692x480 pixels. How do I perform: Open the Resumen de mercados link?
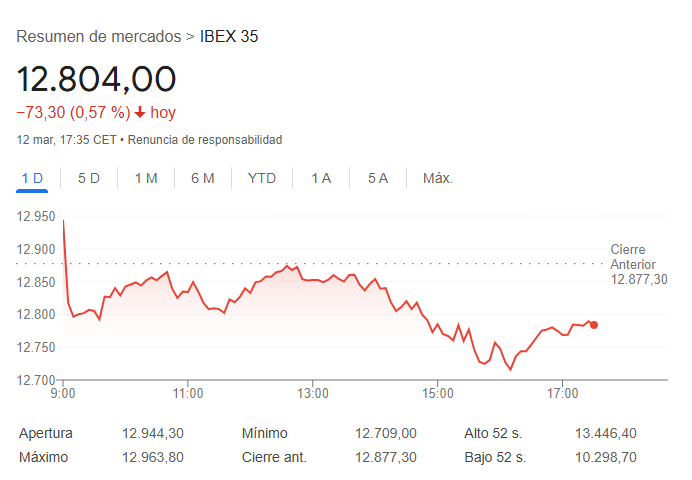tap(98, 37)
